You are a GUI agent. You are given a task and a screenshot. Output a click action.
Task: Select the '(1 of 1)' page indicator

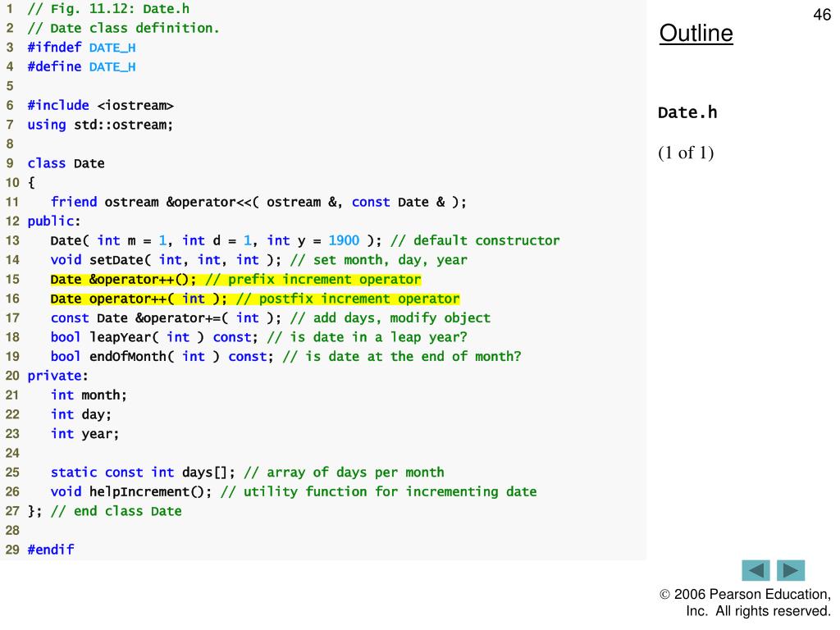686,153
